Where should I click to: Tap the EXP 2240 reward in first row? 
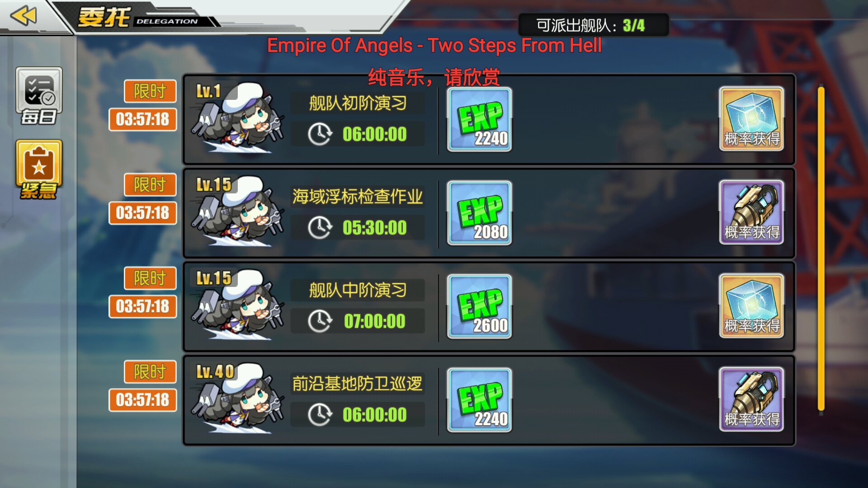point(480,119)
